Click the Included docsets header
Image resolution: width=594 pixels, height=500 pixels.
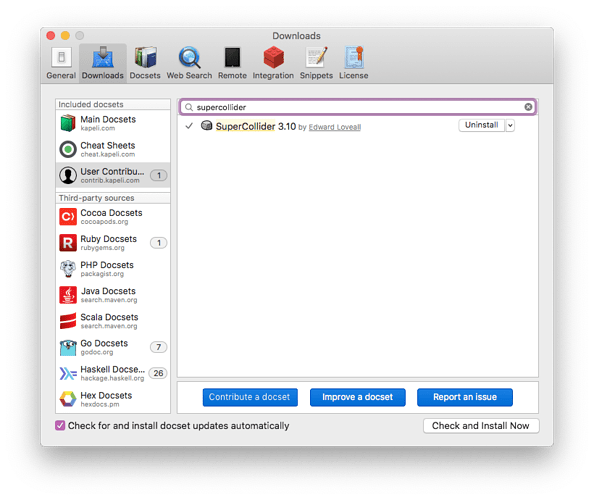pos(113,104)
